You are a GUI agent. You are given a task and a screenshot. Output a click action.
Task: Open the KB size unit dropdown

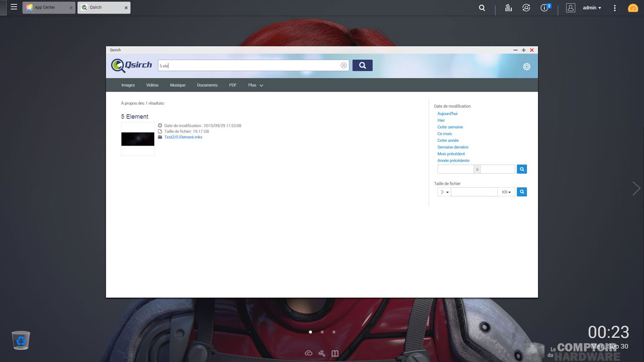506,192
